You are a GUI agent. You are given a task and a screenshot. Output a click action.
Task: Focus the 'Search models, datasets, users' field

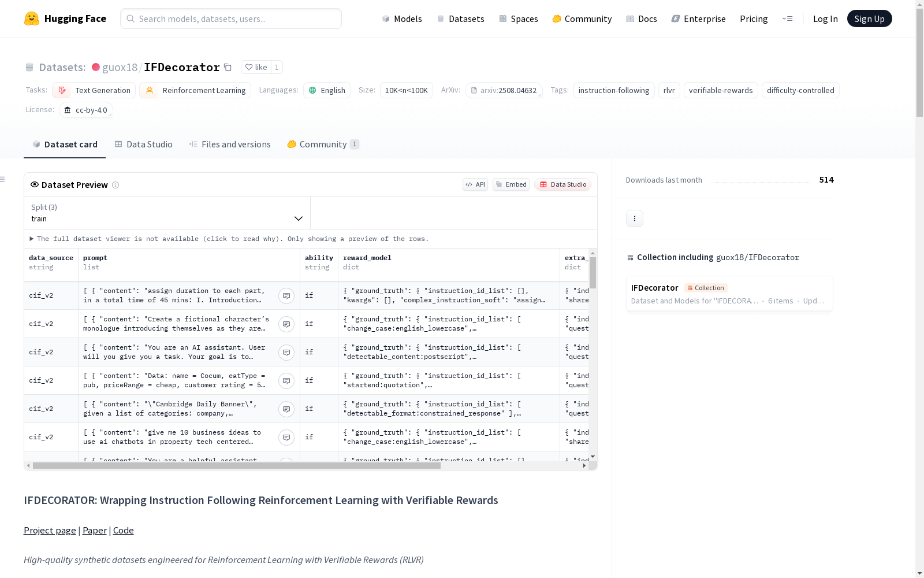click(x=231, y=18)
